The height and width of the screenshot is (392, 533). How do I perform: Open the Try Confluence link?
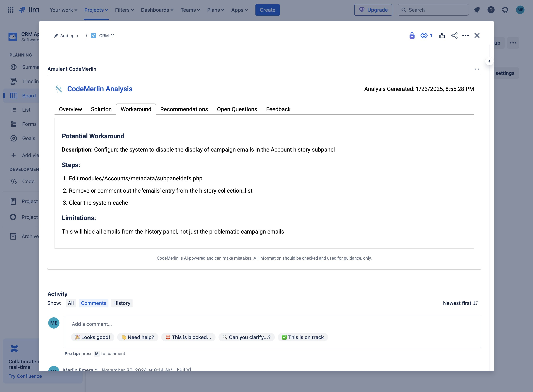(x=25, y=376)
